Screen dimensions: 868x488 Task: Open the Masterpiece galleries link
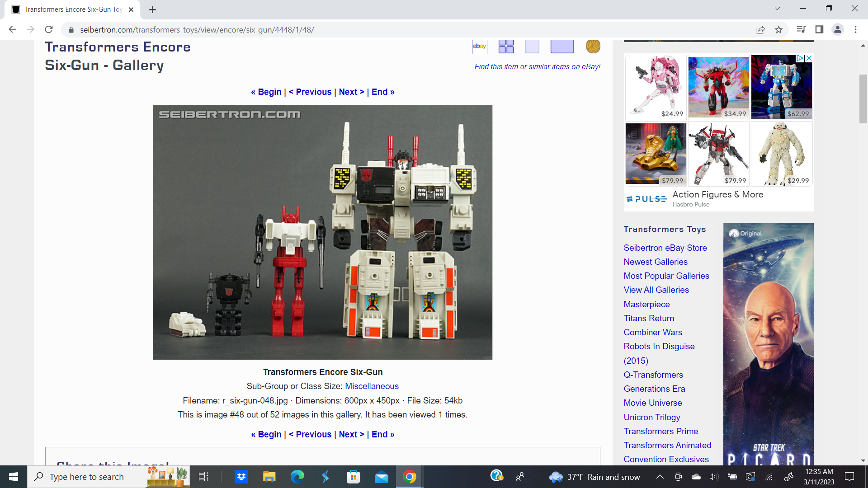[x=646, y=304]
